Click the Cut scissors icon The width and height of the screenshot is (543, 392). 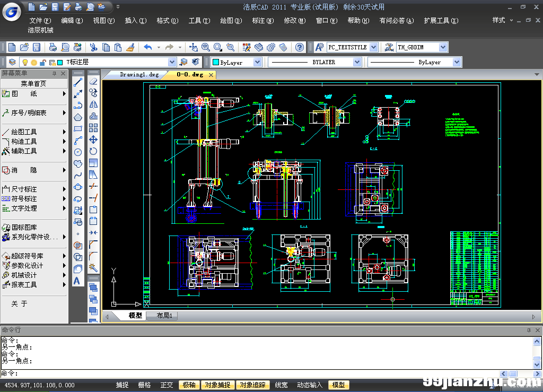pos(93,47)
